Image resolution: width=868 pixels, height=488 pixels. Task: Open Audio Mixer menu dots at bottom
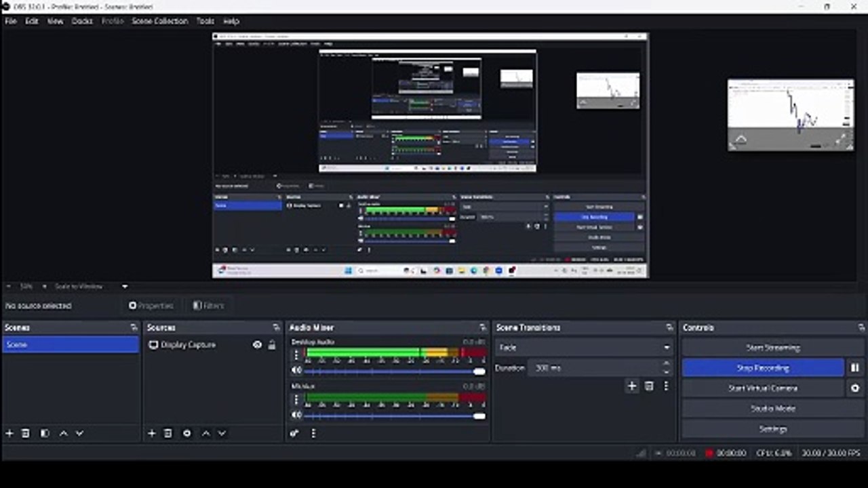(313, 433)
